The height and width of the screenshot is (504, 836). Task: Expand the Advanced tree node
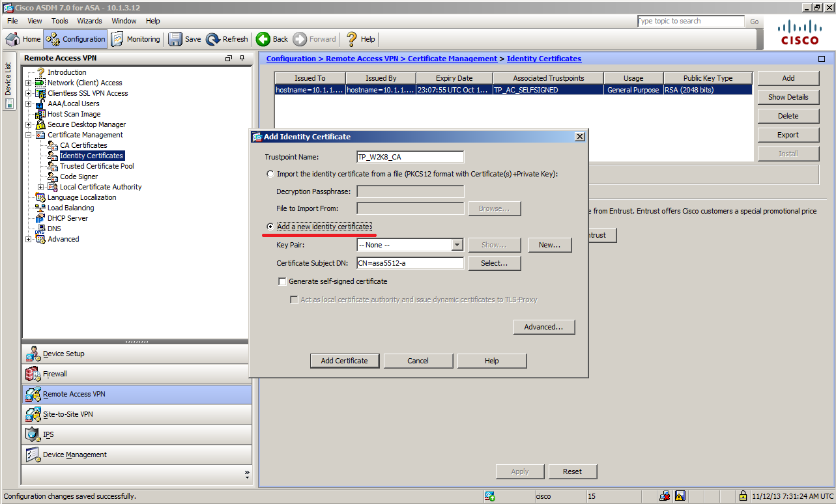coord(28,239)
